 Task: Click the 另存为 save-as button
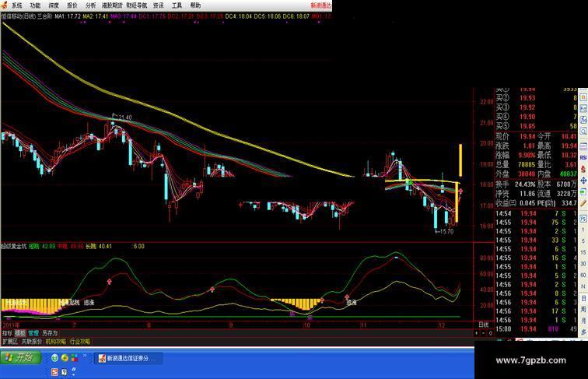pyautogui.click(x=50, y=333)
